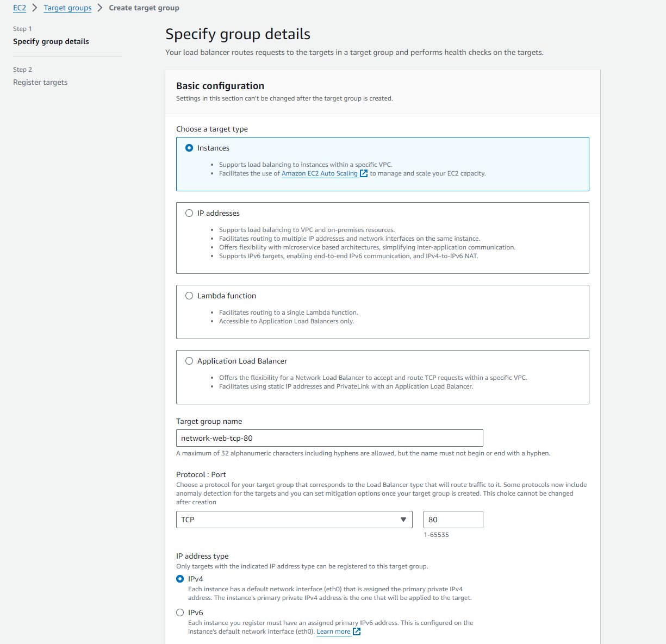Follow the Learn more link
The height and width of the screenshot is (644, 666).
pyautogui.click(x=333, y=632)
